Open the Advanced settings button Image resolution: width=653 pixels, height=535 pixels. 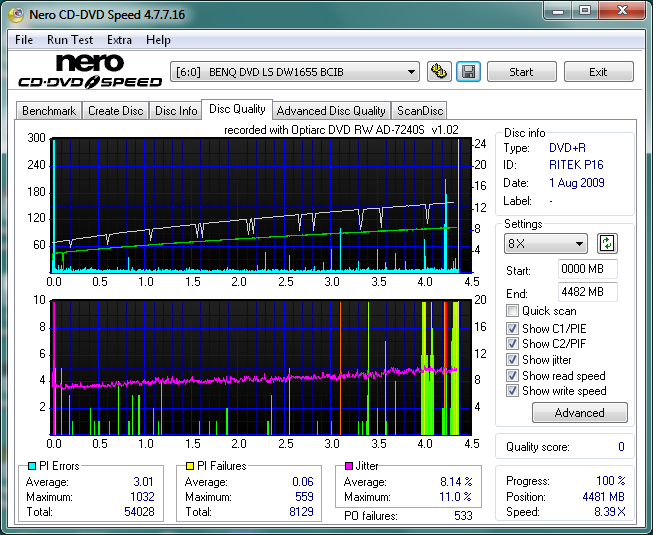pyautogui.click(x=580, y=413)
